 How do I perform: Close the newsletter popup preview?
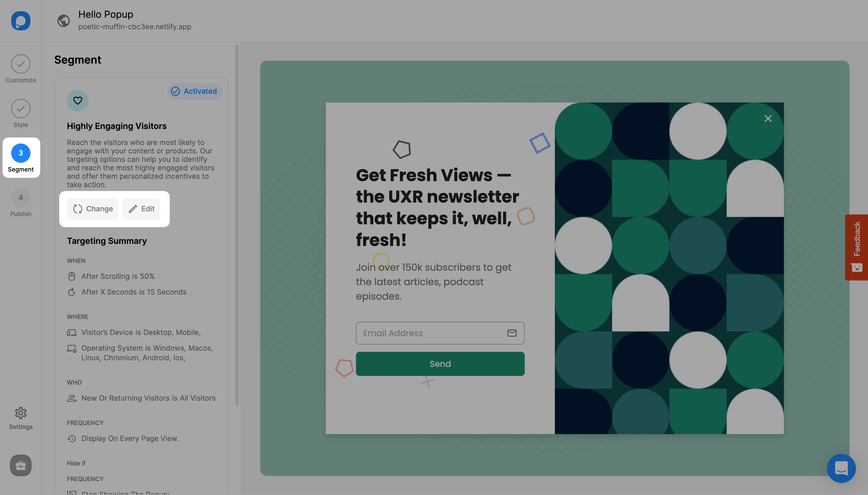[768, 118]
